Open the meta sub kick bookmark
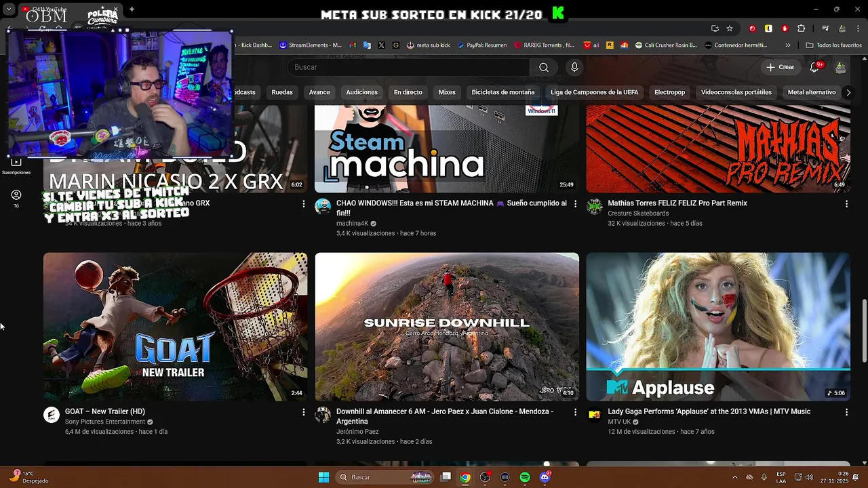Screen dimensions: 868x488 pos(429,45)
